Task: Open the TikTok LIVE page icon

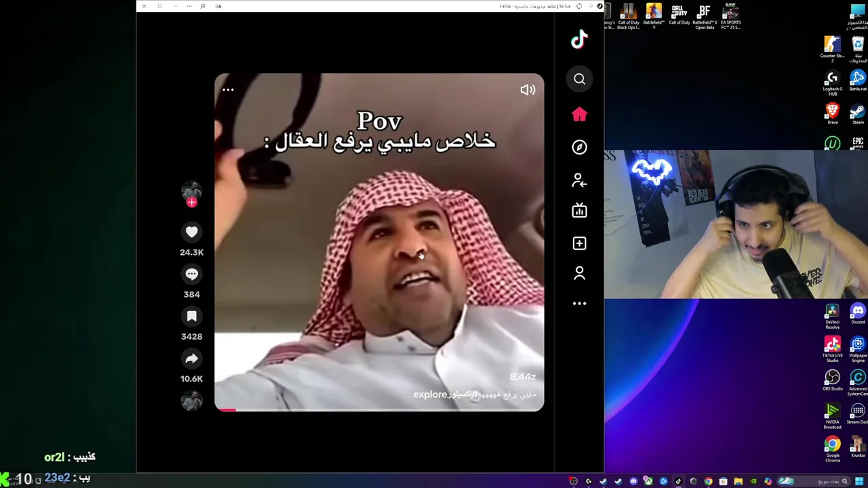Action: (579, 211)
